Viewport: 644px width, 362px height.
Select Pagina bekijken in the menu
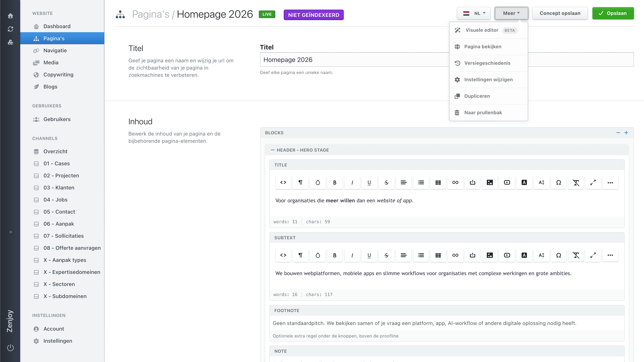[488, 47]
